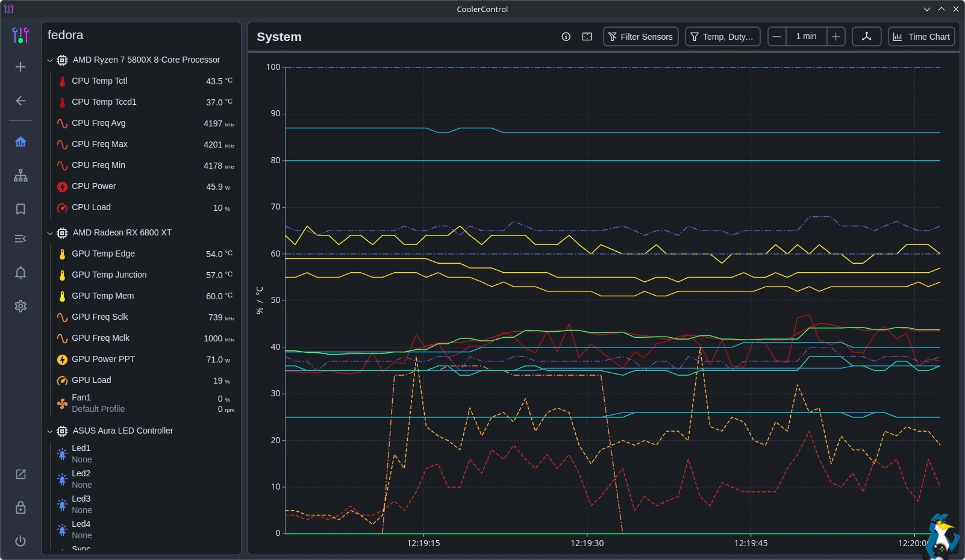Open the settings gear in sidebar

tap(20, 306)
